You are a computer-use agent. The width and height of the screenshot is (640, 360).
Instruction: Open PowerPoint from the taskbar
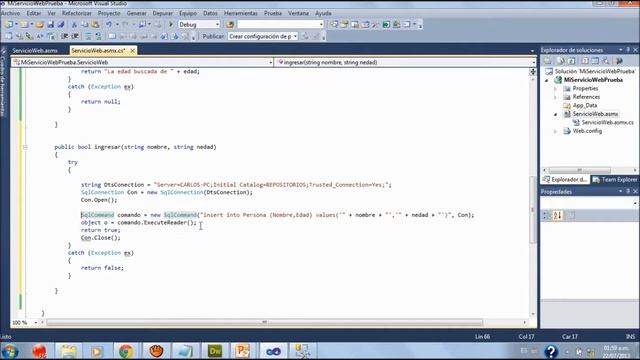click(243, 351)
